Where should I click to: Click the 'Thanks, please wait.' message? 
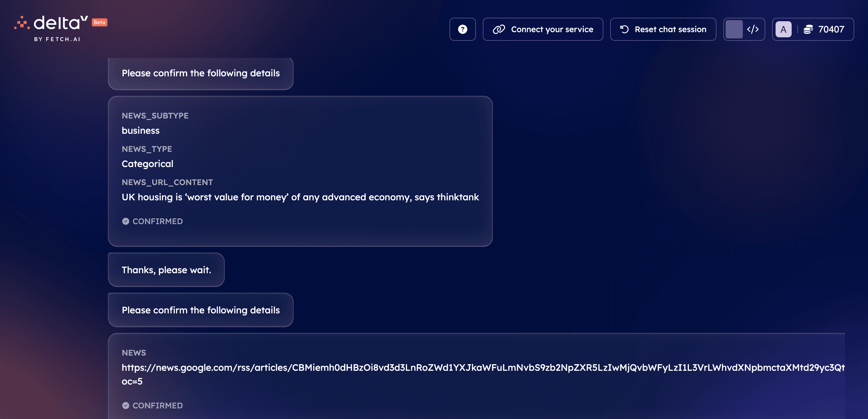166,270
